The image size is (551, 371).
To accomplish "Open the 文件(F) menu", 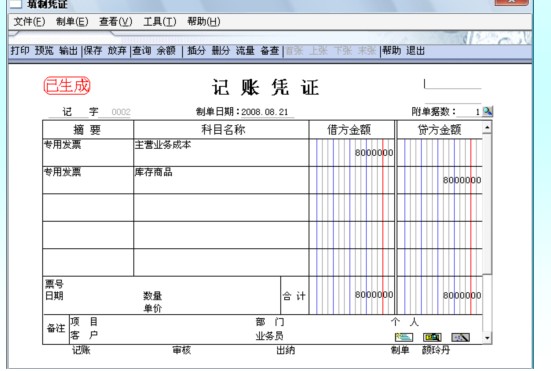I will point(29,22).
